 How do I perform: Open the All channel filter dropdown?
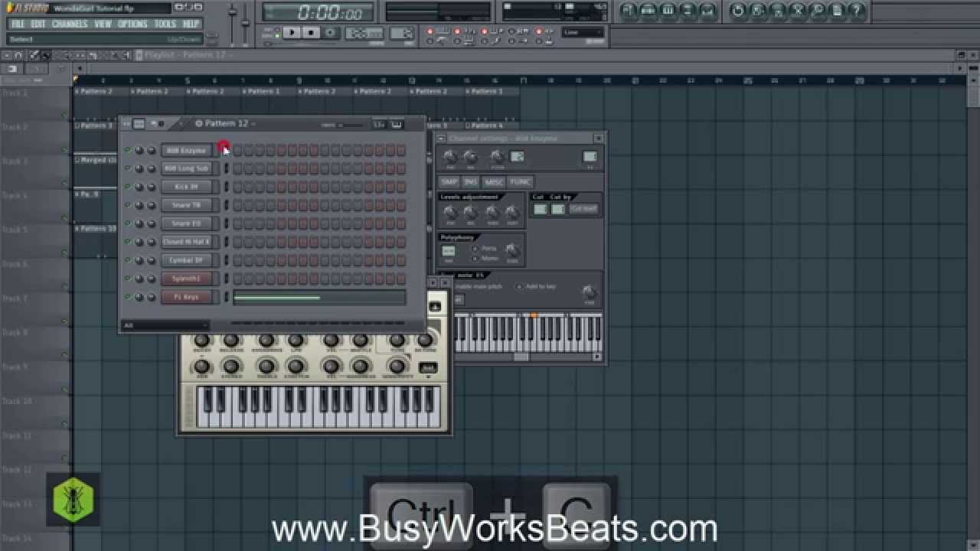point(165,325)
